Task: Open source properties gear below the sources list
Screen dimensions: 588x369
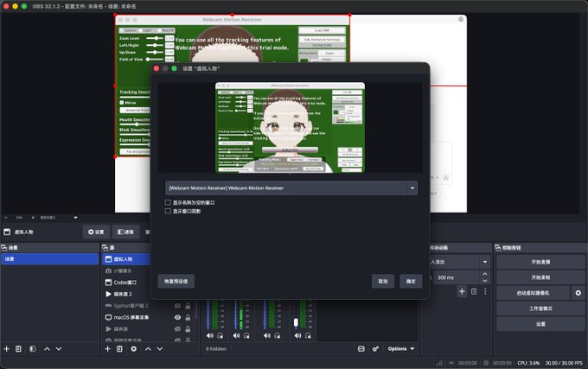Action: pyautogui.click(x=133, y=349)
